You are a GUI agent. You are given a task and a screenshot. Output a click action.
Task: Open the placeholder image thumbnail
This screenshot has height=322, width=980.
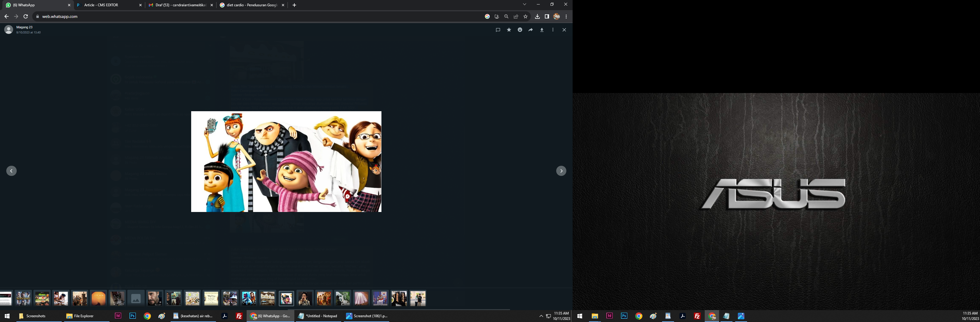136,298
